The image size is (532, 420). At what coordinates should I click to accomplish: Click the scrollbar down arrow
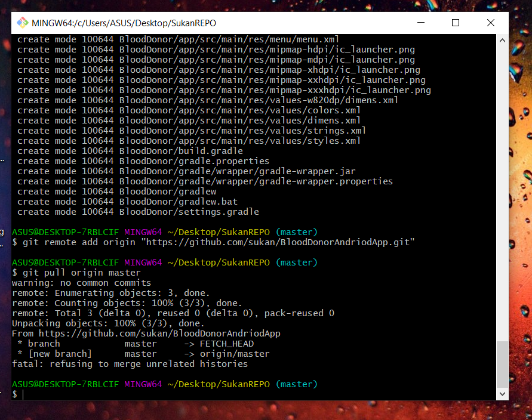pos(503,394)
